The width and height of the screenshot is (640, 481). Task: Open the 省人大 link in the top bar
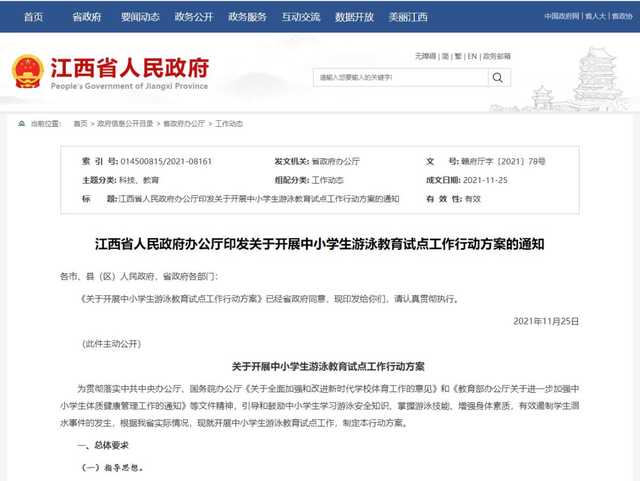click(x=596, y=16)
